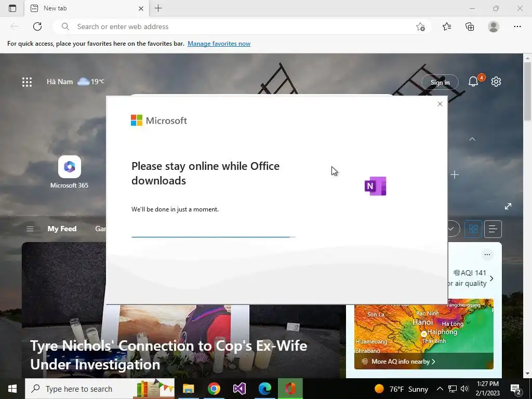Open the volume speaker icon

[464, 389]
